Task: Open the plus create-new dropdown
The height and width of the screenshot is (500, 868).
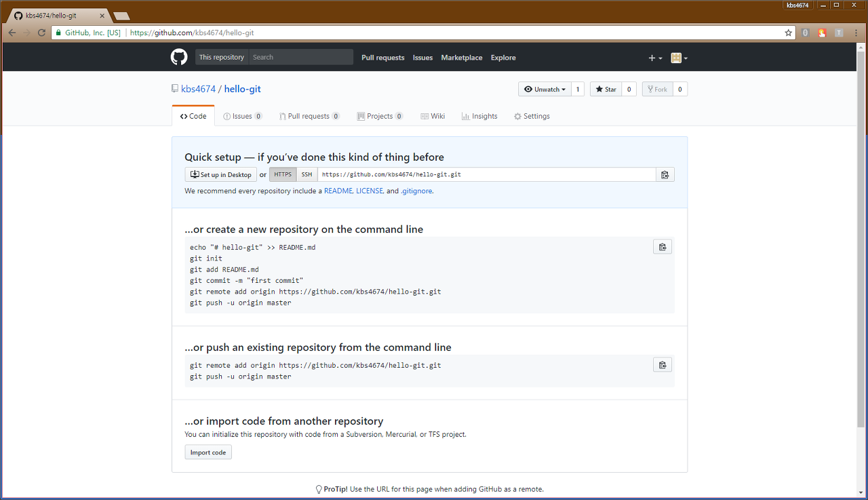Action: pyautogui.click(x=655, y=58)
